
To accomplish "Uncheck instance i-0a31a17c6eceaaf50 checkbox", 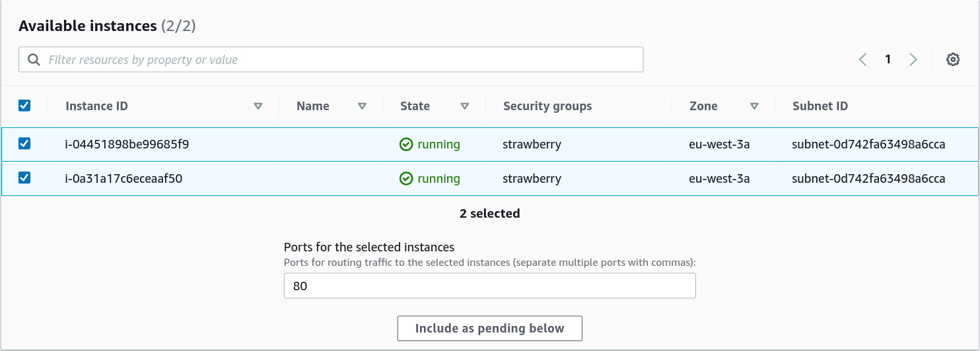I will click(24, 178).
